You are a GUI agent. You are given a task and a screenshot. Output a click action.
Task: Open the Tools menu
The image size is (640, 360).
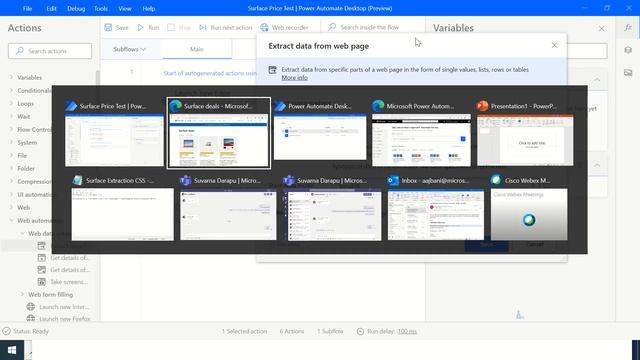click(x=101, y=8)
